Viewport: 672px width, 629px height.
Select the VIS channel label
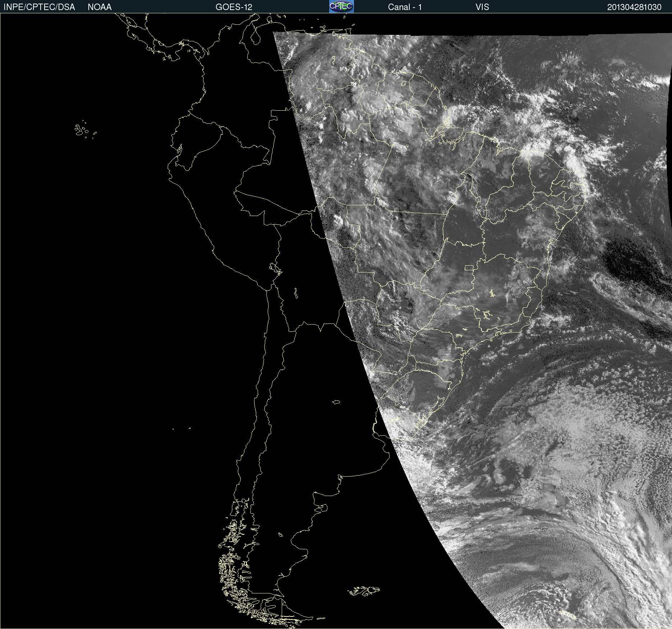pyautogui.click(x=482, y=7)
